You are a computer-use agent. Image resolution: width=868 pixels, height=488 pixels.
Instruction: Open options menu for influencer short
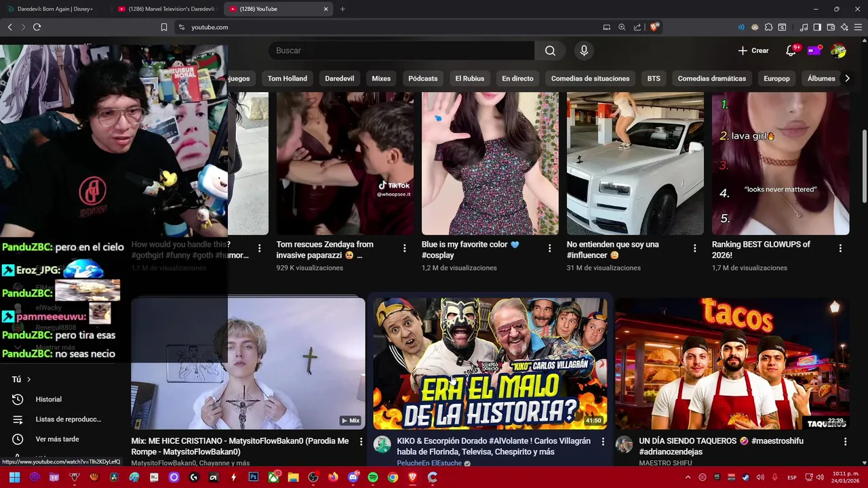[x=694, y=249]
